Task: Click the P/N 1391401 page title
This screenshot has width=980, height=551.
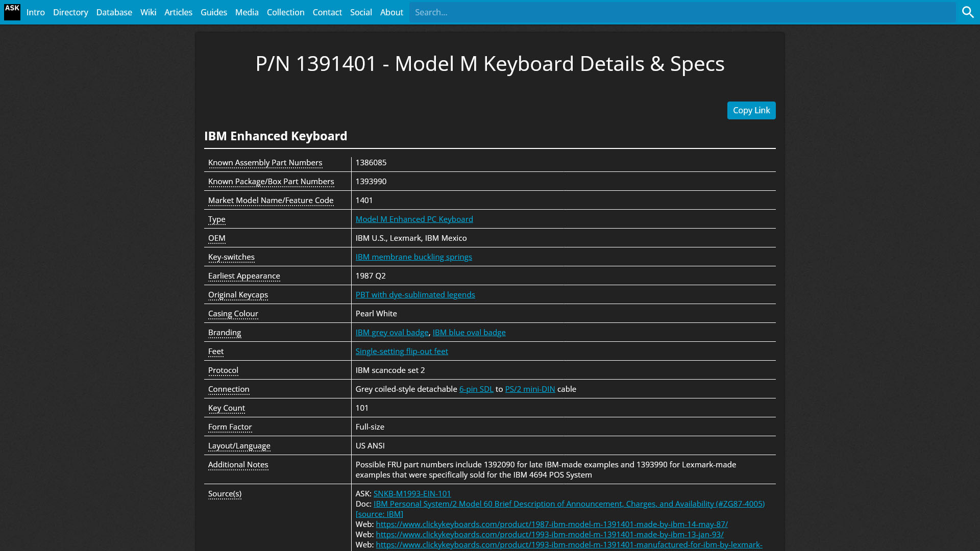Action: (x=490, y=63)
